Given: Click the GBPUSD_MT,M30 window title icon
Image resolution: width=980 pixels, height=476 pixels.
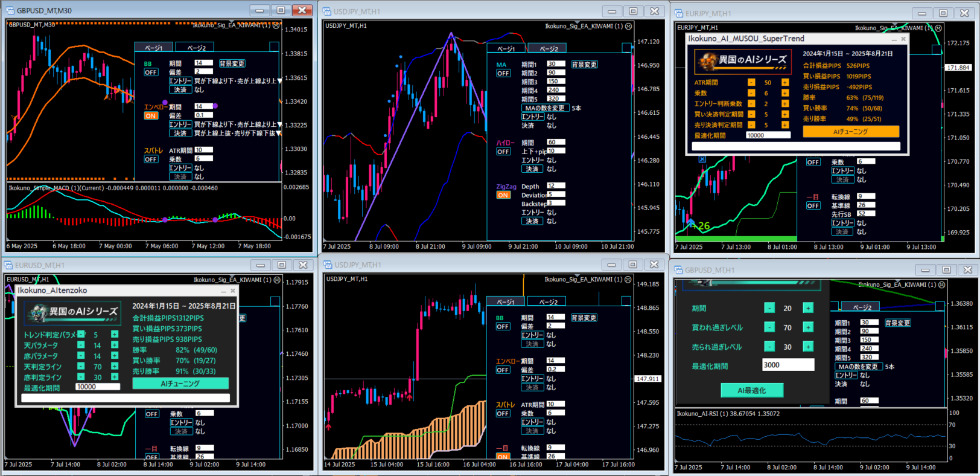Looking at the screenshot, I should coord(11,10).
